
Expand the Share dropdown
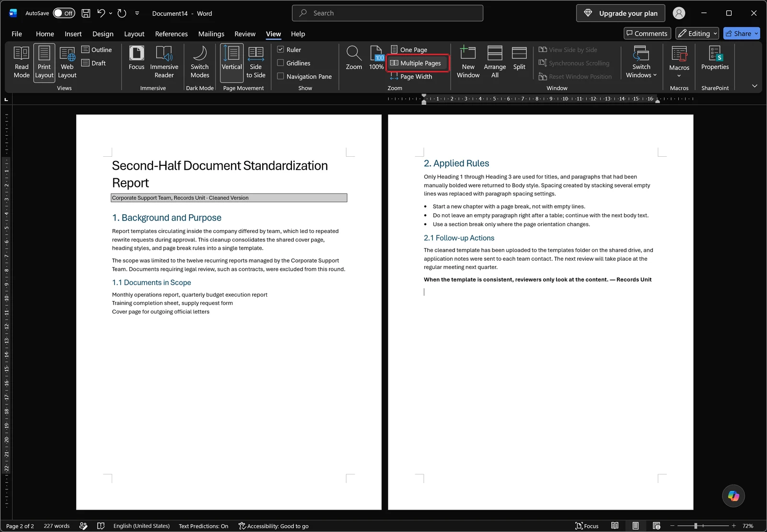tap(756, 34)
